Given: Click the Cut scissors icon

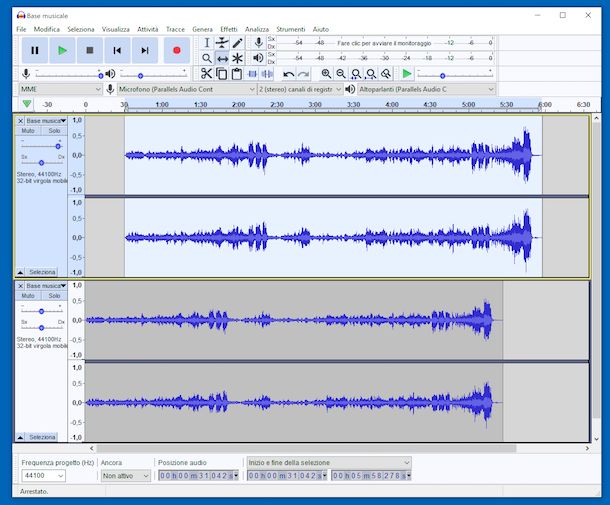Looking at the screenshot, I should pyautogui.click(x=206, y=74).
